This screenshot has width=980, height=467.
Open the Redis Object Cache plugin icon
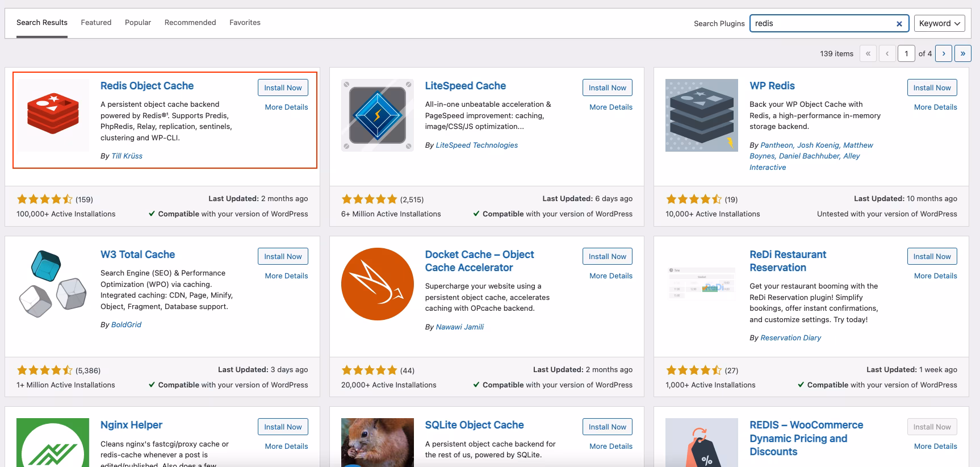(x=53, y=115)
